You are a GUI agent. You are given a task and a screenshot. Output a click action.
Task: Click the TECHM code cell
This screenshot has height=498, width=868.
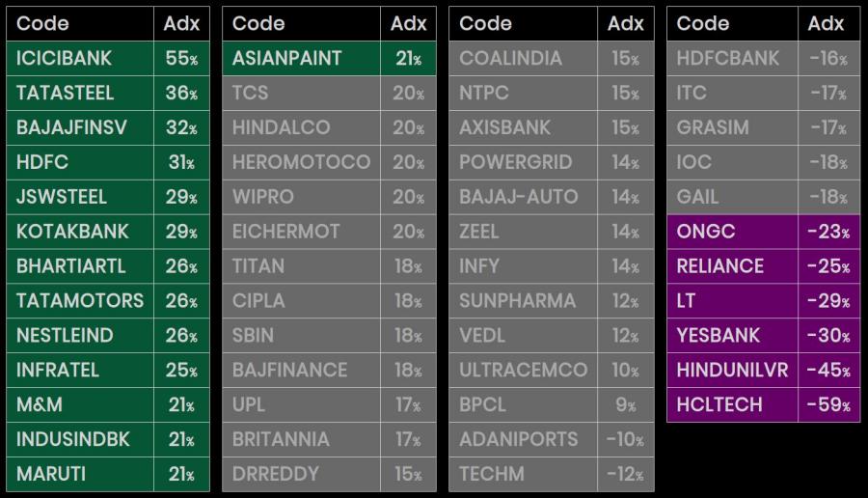coord(523,474)
